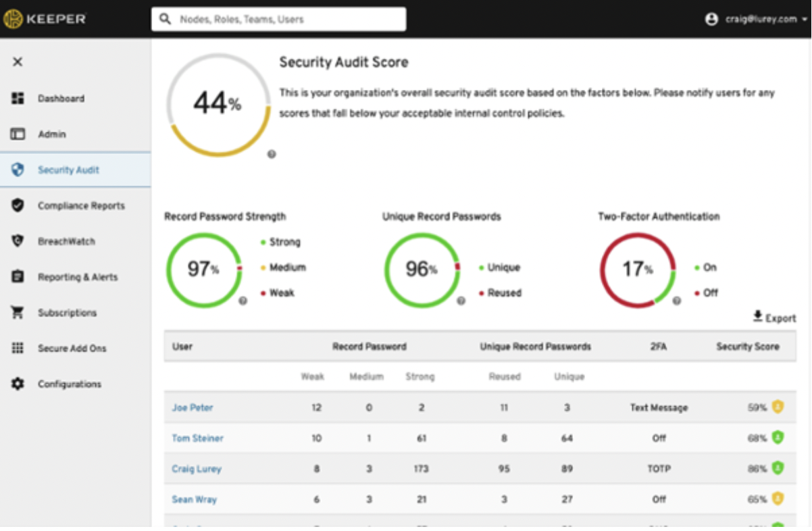Viewport: 812px width, 531px height.
Task: Close the sidebar with the X
Action: coord(17,61)
